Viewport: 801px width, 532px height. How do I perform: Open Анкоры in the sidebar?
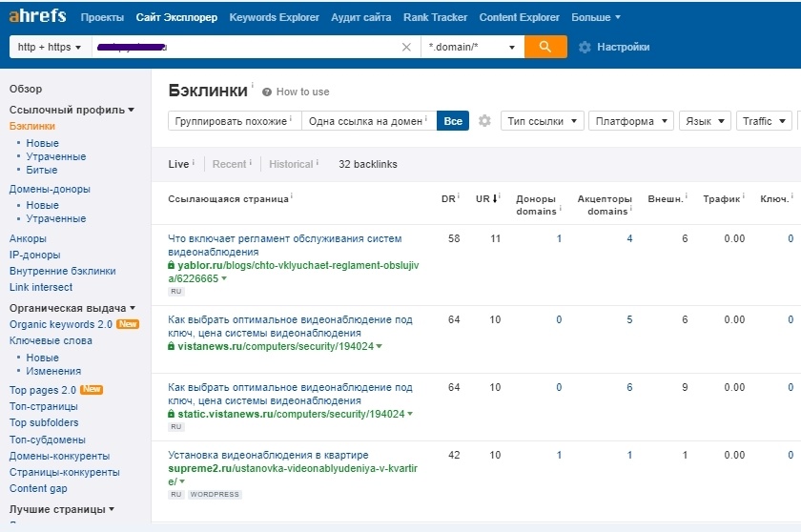click(28, 238)
